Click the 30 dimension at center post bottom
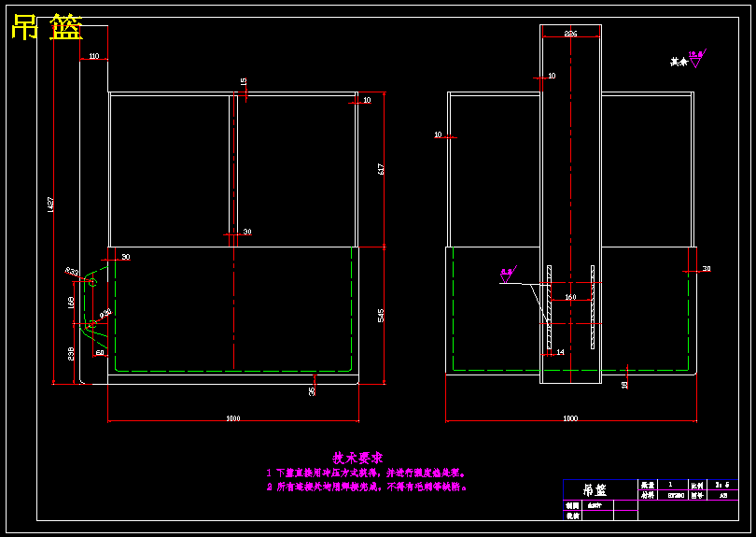The height and width of the screenshot is (537, 756). point(246,232)
